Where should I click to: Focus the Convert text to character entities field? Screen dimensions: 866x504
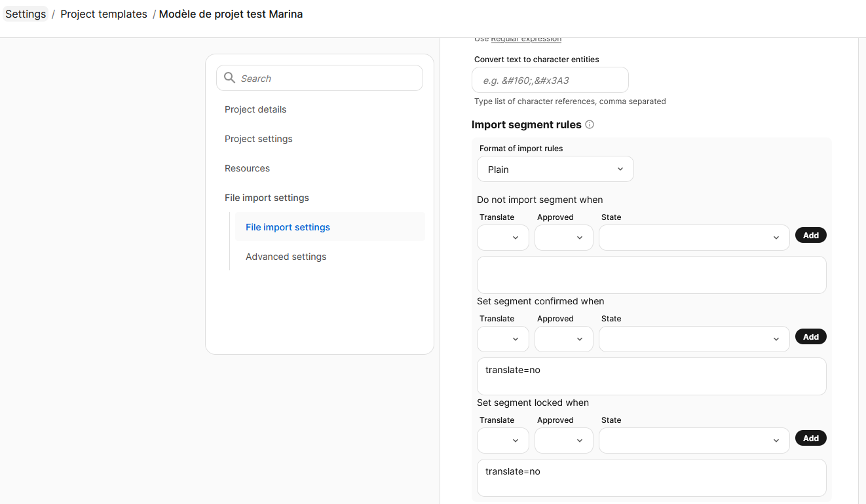click(x=550, y=80)
